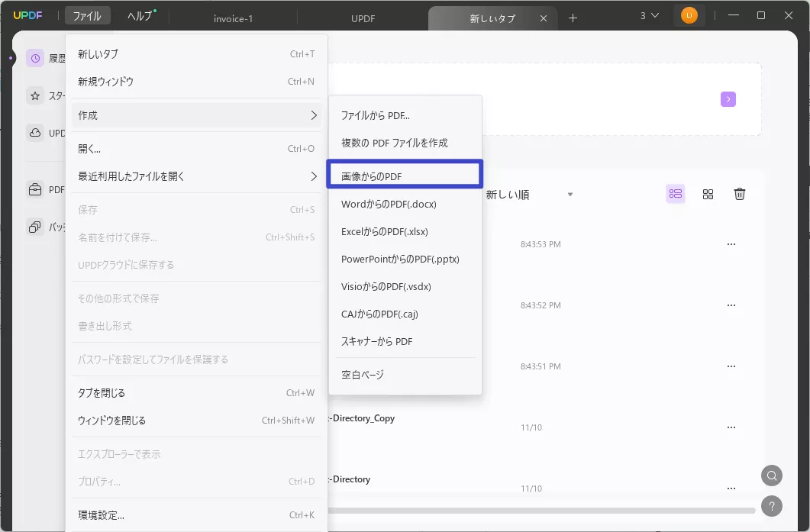Viewport: 810px width, 532px height.
Task: Click the -Directory_Copy file name
Action: point(362,418)
